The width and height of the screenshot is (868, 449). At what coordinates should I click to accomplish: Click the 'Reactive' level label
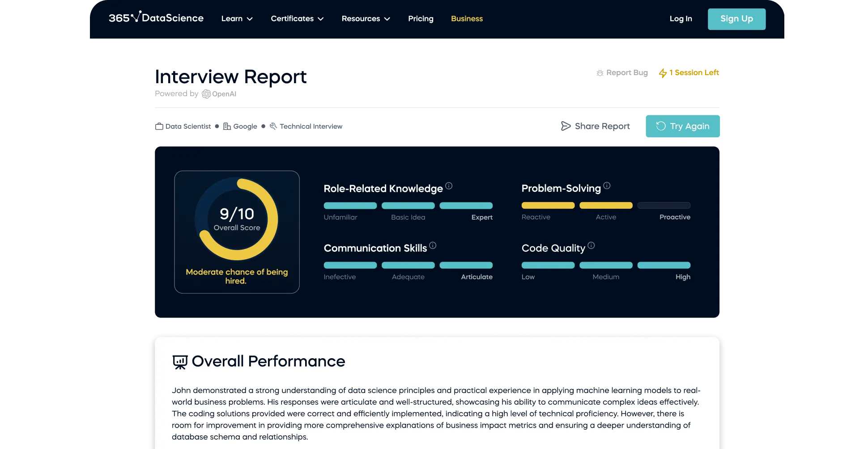pyautogui.click(x=536, y=217)
